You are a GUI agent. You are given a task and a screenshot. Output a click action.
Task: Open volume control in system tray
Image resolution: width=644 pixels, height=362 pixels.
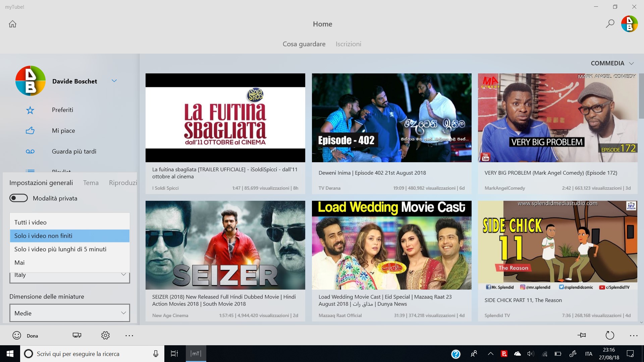point(530,354)
